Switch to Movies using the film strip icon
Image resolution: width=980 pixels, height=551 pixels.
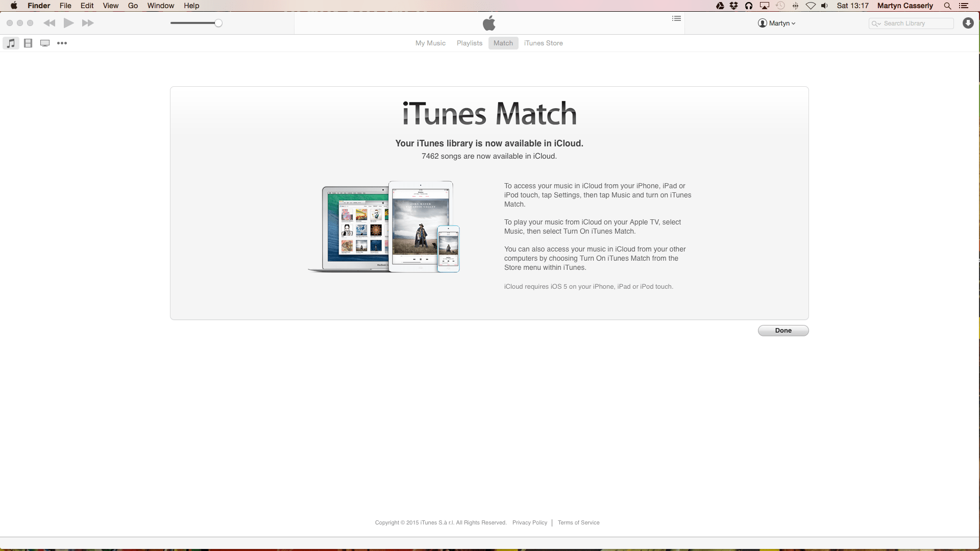click(28, 43)
